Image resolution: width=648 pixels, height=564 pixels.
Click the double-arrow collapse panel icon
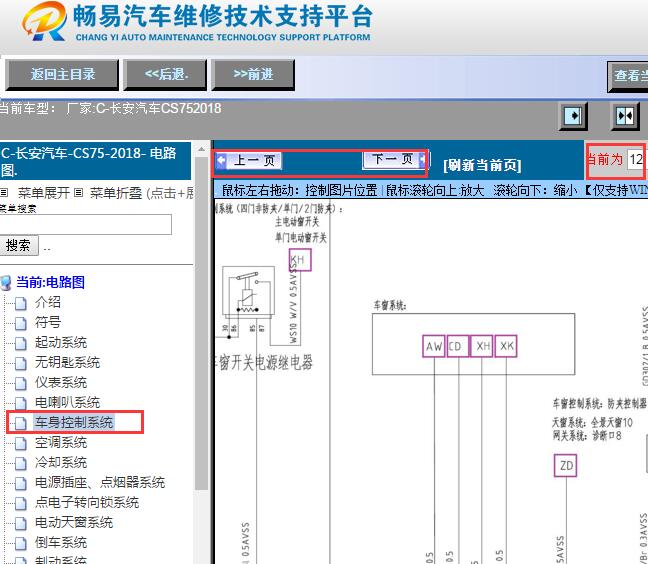tap(624, 116)
